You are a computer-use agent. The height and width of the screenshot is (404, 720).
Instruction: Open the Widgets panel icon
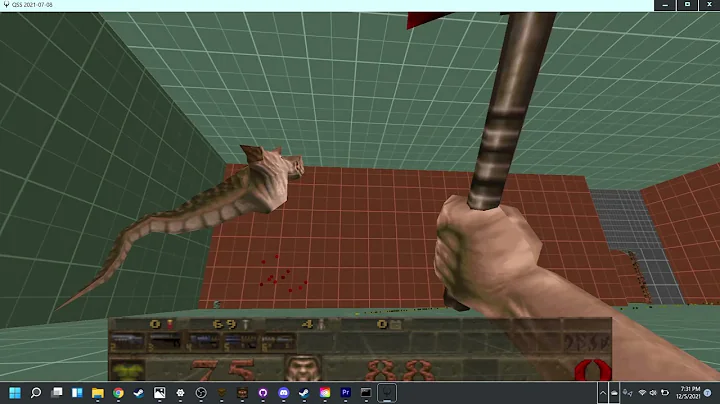click(x=77, y=393)
